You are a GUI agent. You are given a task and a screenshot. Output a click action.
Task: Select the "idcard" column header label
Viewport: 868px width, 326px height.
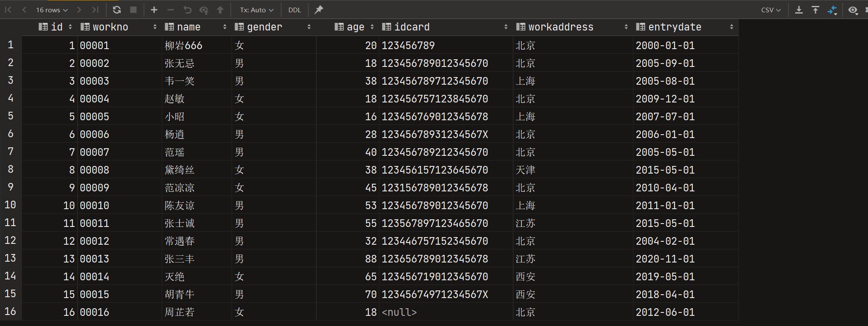[x=412, y=27]
